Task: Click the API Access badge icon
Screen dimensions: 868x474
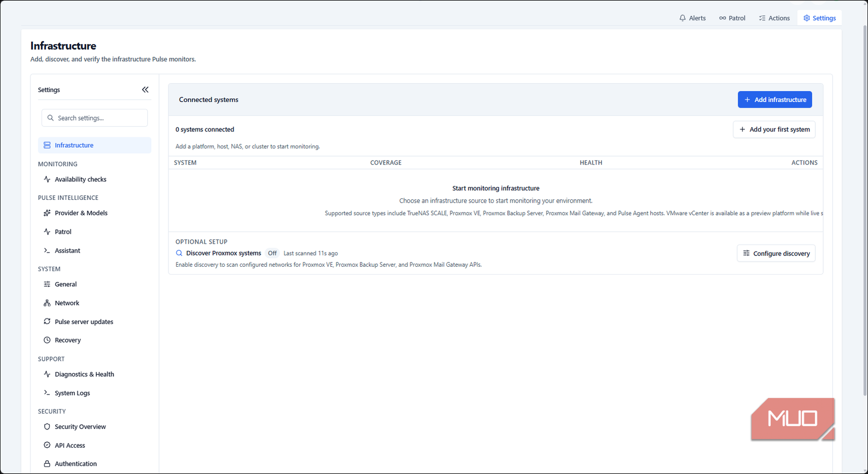Action: (x=47, y=445)
